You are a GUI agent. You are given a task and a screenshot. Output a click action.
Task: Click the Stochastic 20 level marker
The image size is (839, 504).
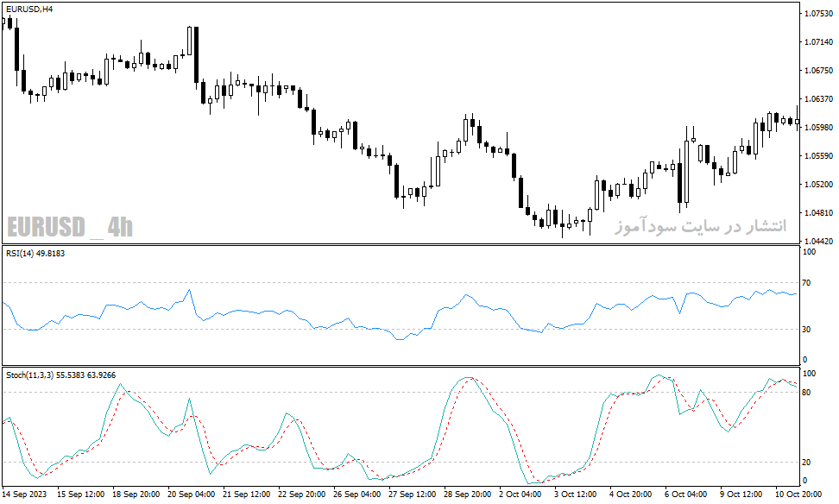(807, 462)
